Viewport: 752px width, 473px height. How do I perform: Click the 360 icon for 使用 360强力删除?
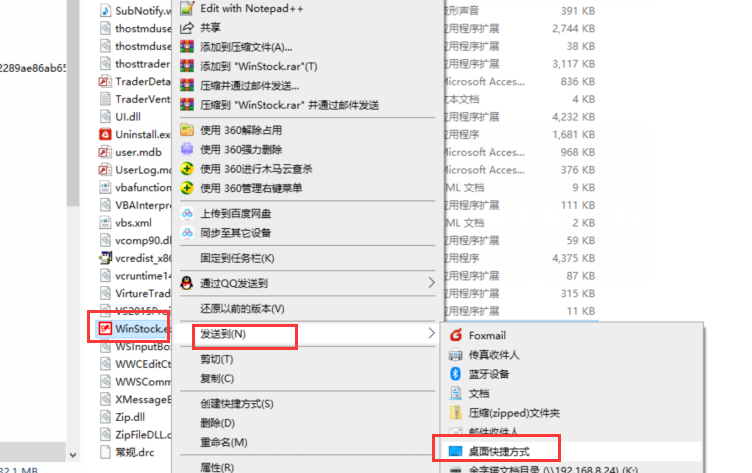[187, 149]
